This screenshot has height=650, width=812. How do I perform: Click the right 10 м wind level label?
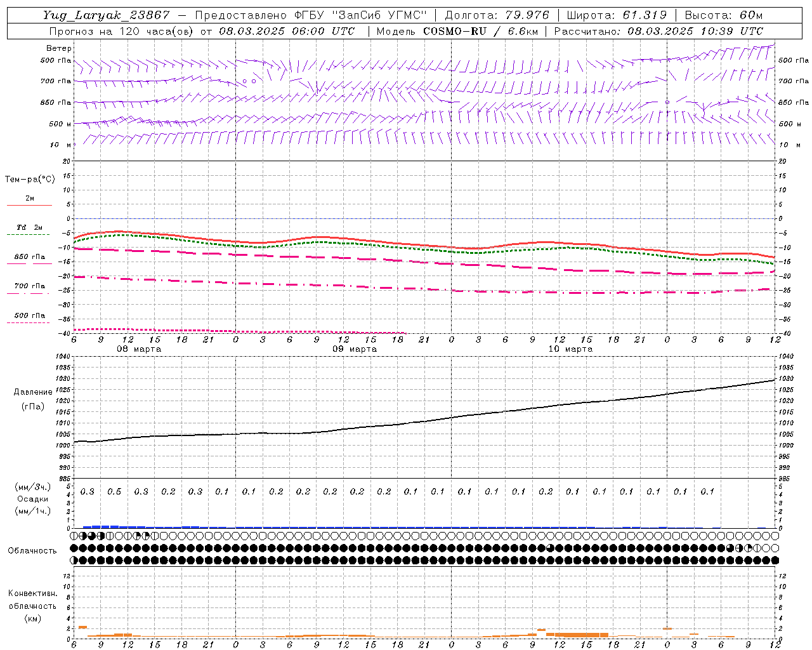pyautogui.click(x=789, y=145)
